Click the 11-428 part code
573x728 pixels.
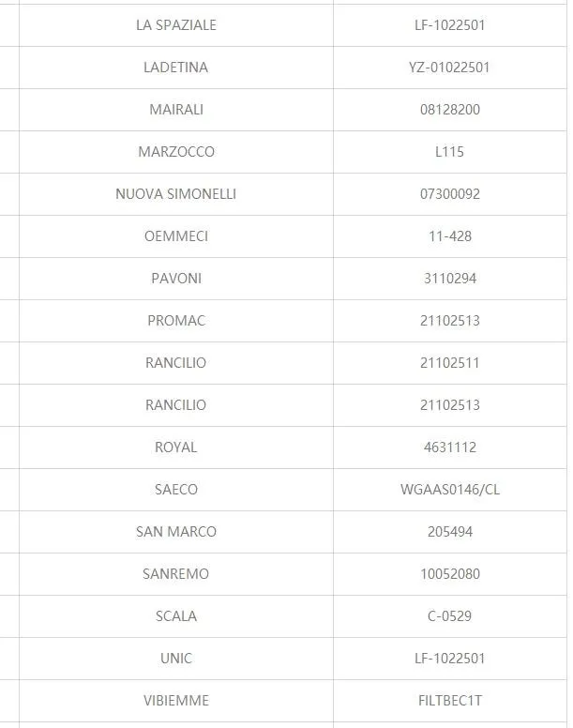pyautogui.click(x=449, y=236)
